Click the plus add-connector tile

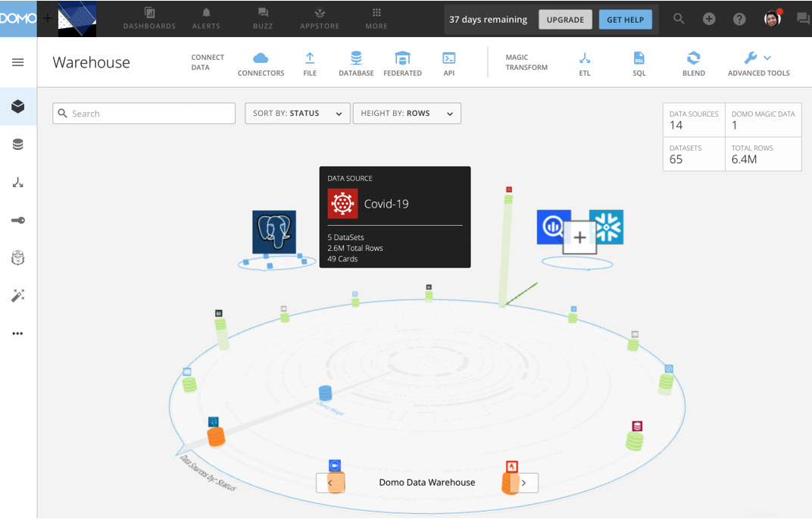[579, 238]
